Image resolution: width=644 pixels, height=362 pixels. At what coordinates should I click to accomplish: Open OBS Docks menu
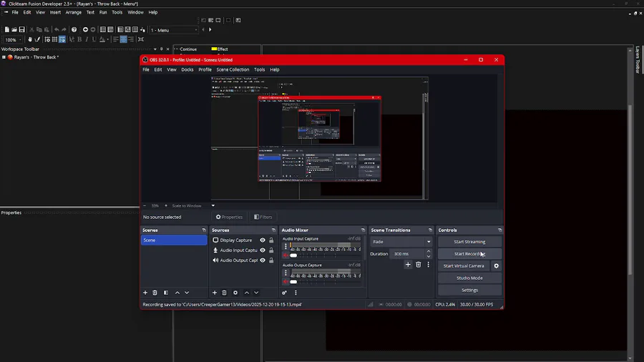pyautogui.click(x=187, y=69)
